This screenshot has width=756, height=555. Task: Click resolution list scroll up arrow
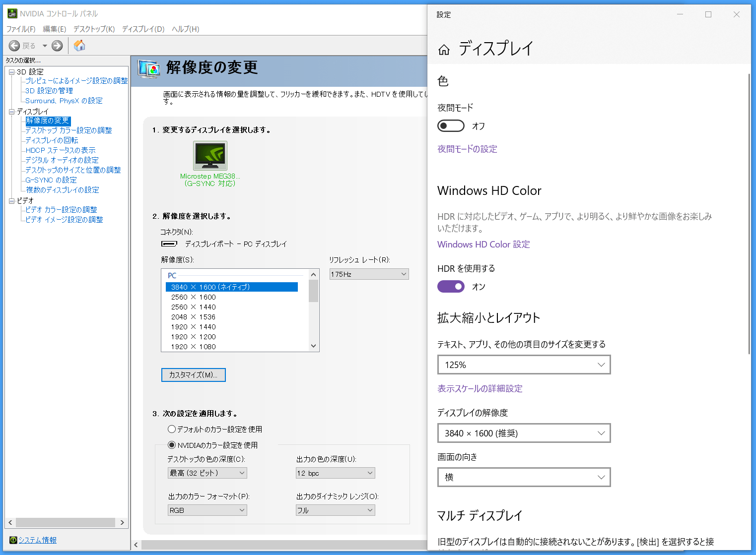tap(313, 274)
